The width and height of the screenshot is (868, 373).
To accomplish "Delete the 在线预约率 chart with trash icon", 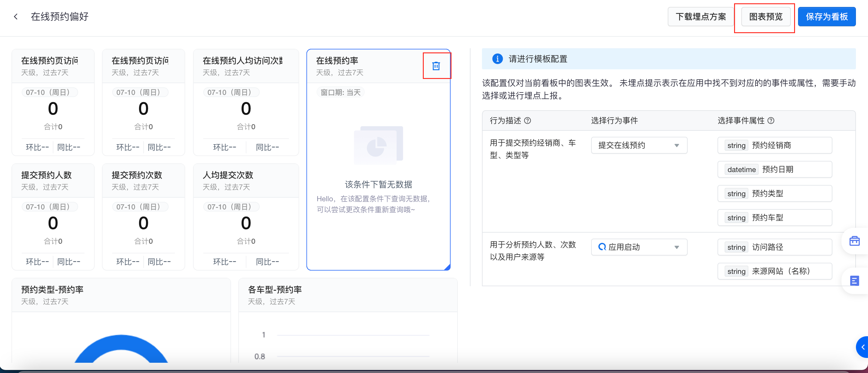I will [x=436, y=66].
